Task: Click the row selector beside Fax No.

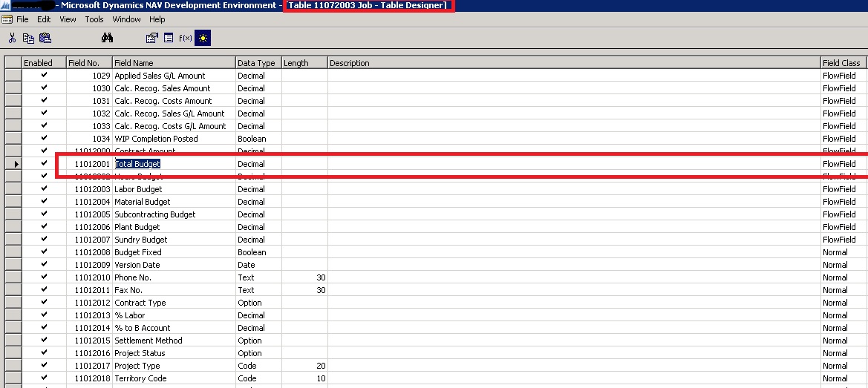Action: [x=13, y=289]
